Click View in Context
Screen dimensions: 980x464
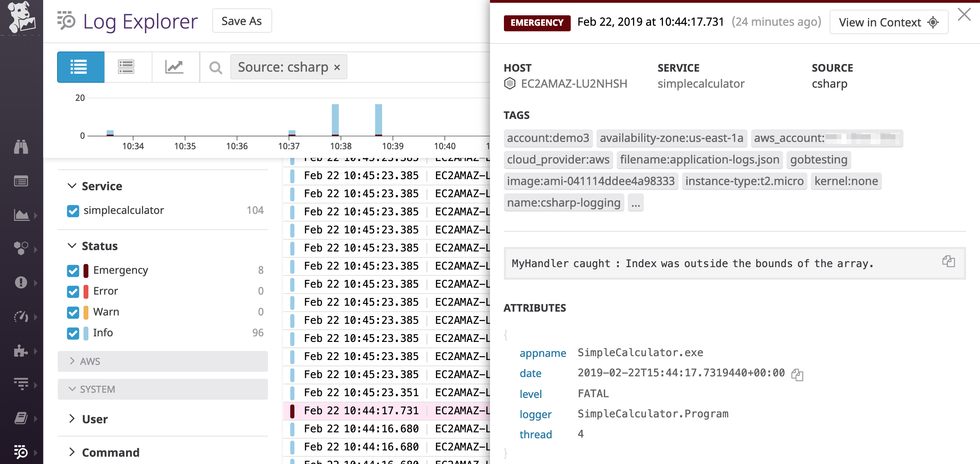point(888,22)
